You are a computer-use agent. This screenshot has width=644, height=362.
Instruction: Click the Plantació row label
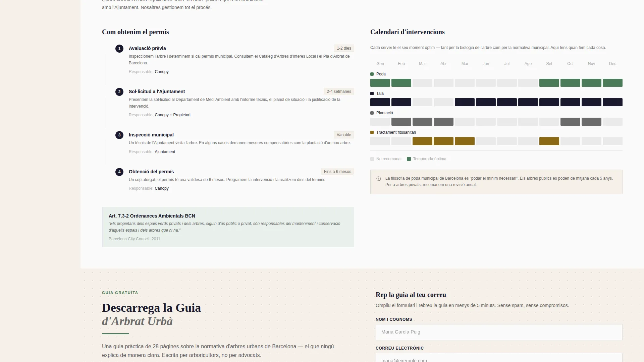[x=384, y=113]
